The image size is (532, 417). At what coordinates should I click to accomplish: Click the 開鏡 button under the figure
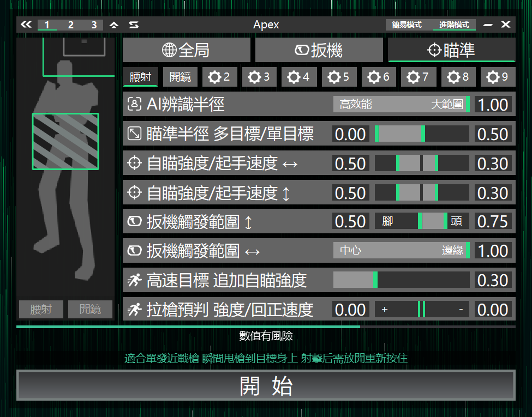[90, 310]
